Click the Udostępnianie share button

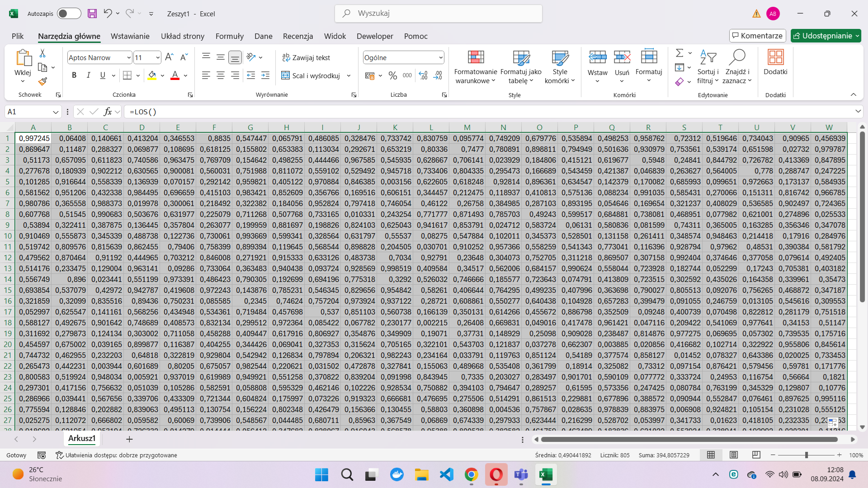pos(826,36)
